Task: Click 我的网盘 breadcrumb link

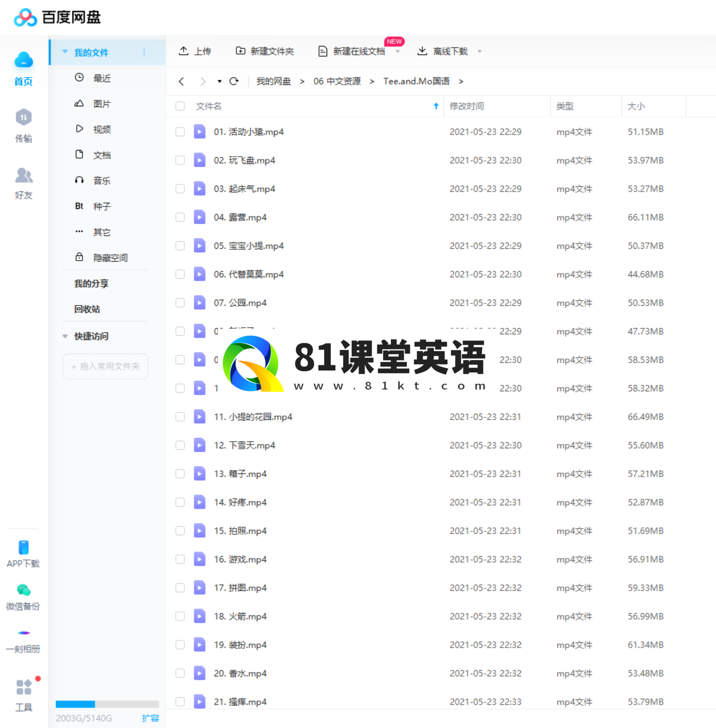Action: point(273,81)
